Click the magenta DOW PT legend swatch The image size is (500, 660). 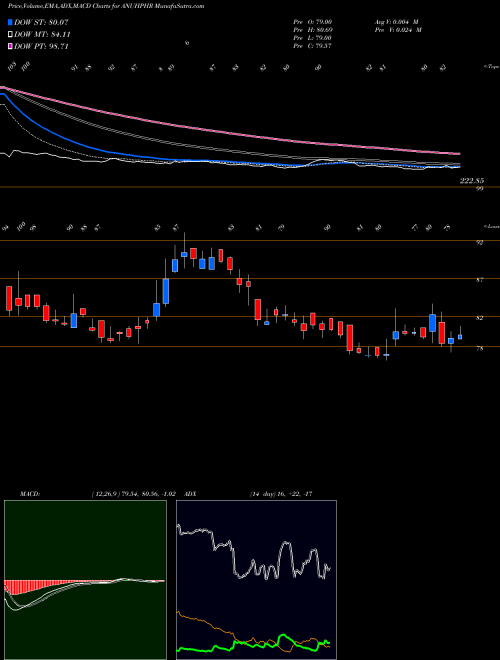(10, 46)
